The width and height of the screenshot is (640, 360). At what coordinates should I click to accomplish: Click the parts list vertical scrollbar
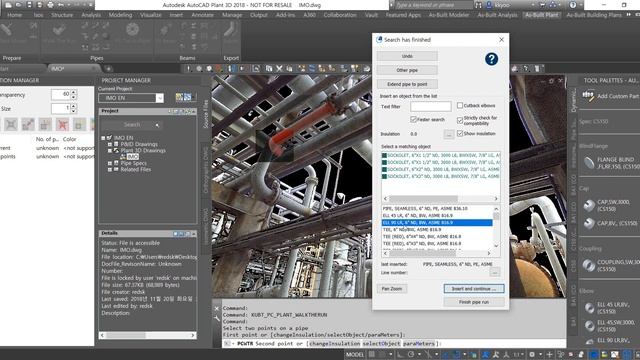coord(496,227)
